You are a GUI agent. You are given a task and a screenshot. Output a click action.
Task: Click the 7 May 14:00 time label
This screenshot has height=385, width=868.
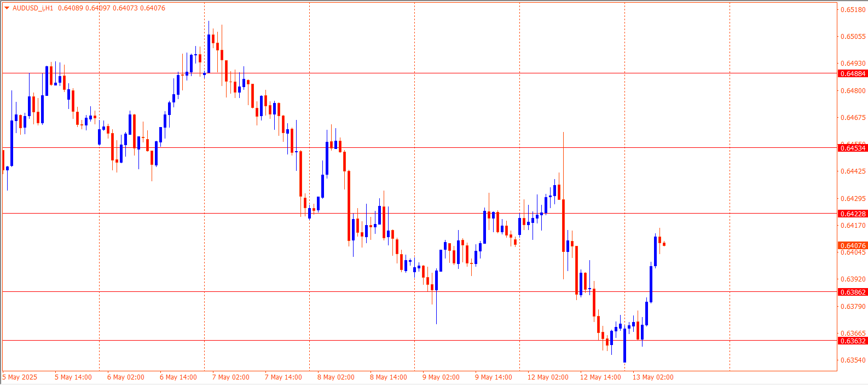[283, 377]
